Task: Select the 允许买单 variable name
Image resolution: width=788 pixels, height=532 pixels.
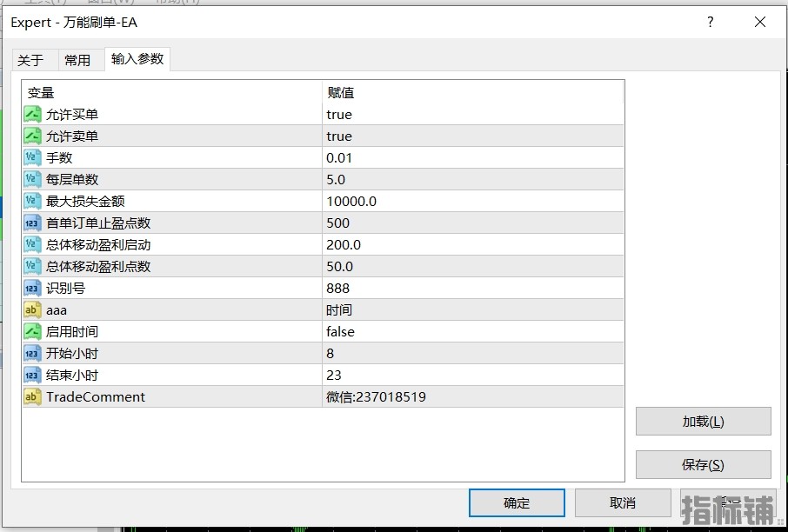Action: click(x=72, y=115)
